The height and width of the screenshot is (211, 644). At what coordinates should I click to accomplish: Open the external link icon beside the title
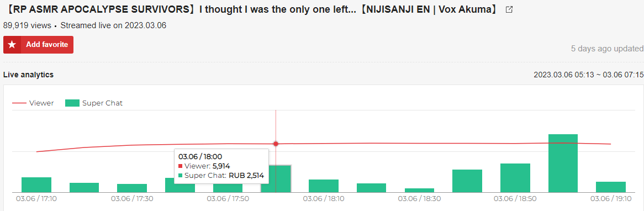pos(509,10)
